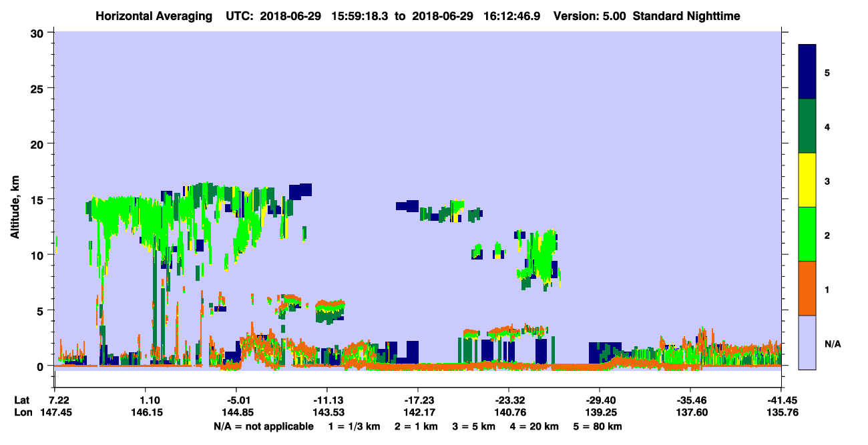Click the latitude value -29.40

coord(600,400)
